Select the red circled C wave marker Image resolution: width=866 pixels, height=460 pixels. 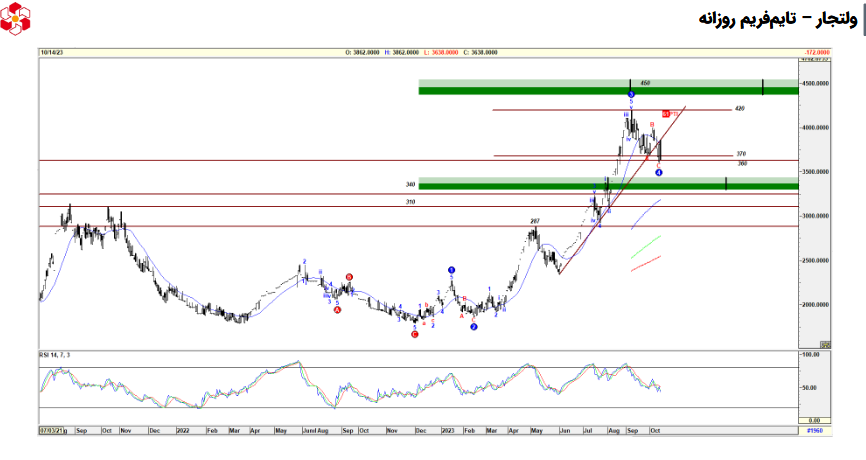tap(415, 335)
